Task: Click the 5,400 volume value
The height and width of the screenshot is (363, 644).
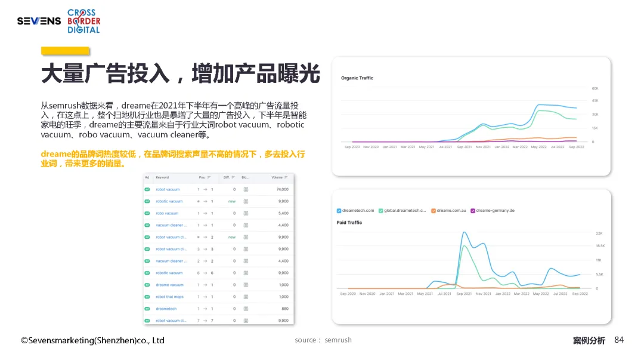Action: point(283,213)
